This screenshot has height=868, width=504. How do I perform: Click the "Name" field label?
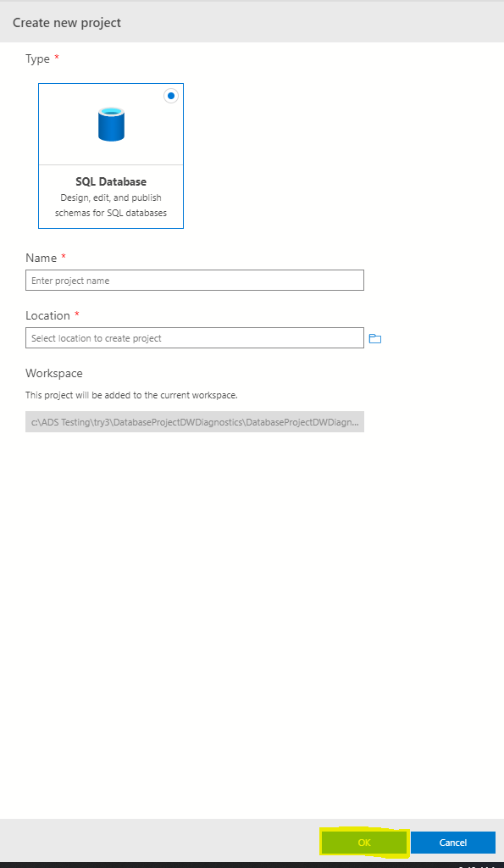pyautogui.click(x=41, y=258)
